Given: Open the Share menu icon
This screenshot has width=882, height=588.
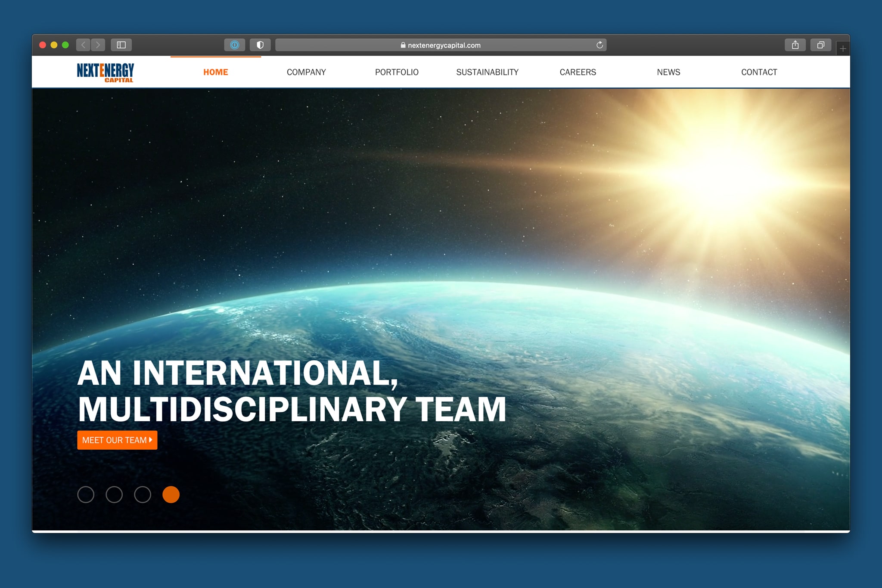Looking at the screenshot, I should point(795,45).
